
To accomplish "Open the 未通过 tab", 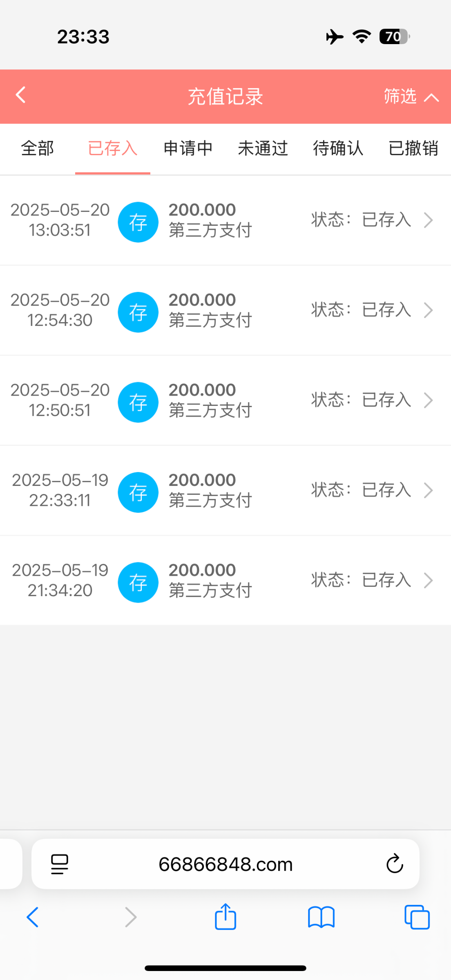I will tap(263, 149).
